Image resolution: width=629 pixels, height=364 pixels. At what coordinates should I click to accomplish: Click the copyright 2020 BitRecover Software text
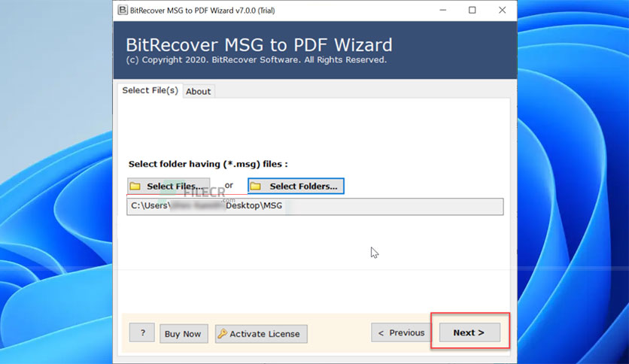257,59
